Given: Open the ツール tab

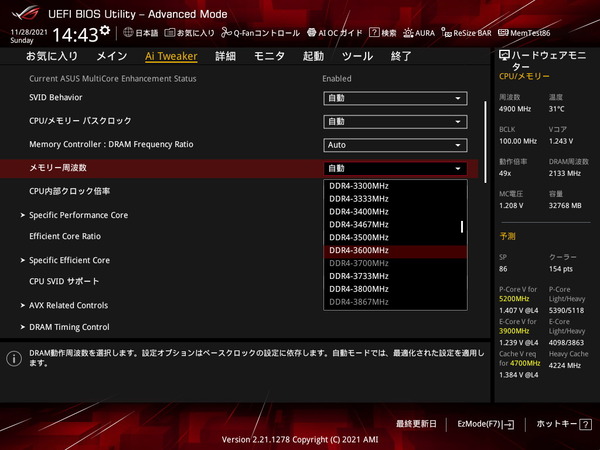Looking at the screenshot, I should click(357, 56).
